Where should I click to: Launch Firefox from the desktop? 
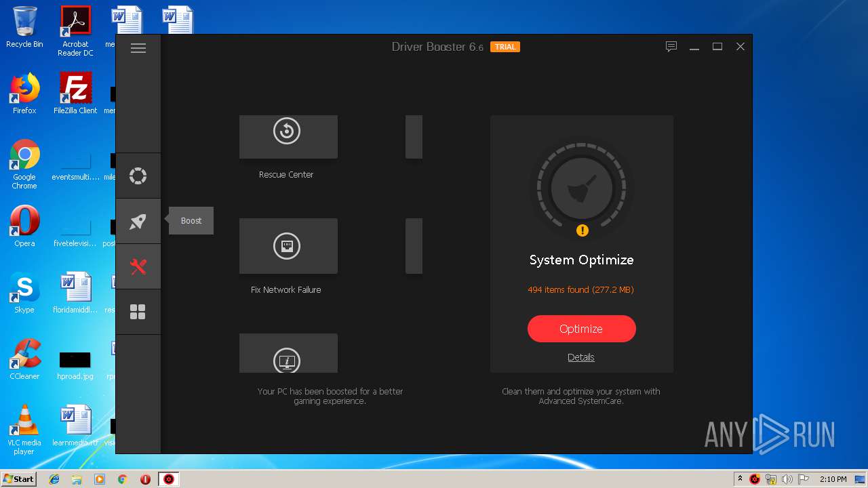point(24,94)
